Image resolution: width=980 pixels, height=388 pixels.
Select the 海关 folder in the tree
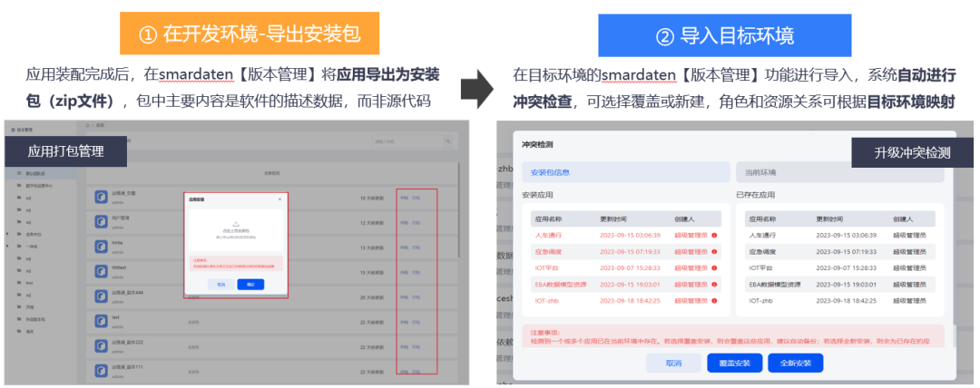[29, 331]
